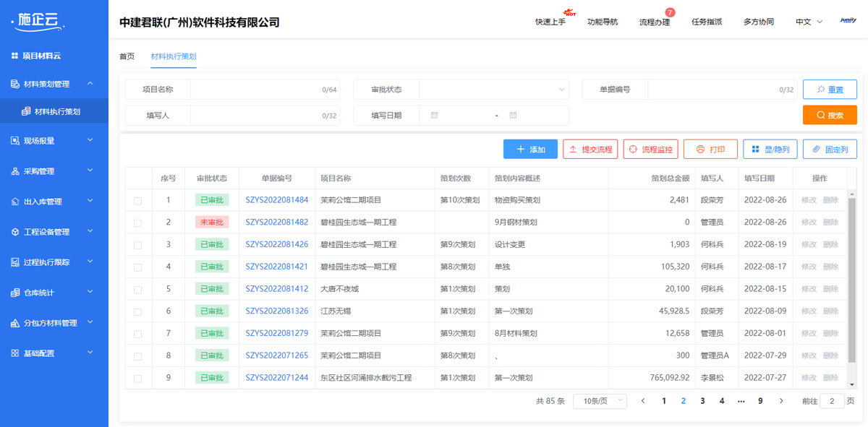Screen dimensions: 868x427
Task: Click the 项目名称 input field
Action: [265, 90]
